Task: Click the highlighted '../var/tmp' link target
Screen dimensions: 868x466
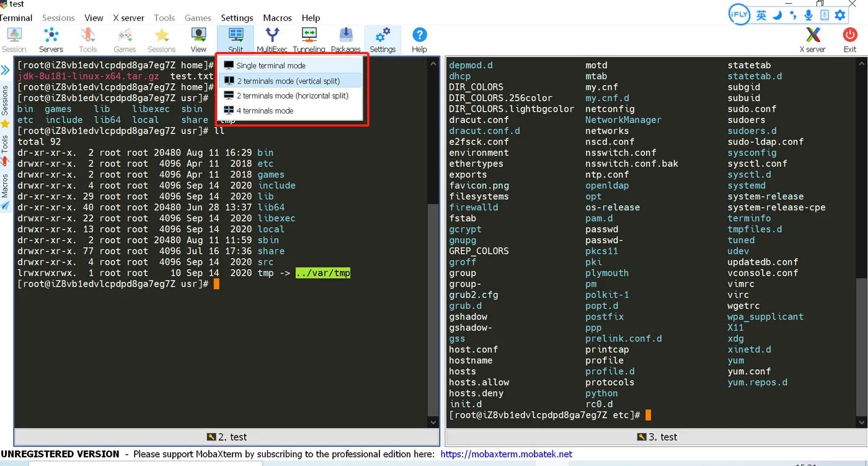Action: pos(323,273)
